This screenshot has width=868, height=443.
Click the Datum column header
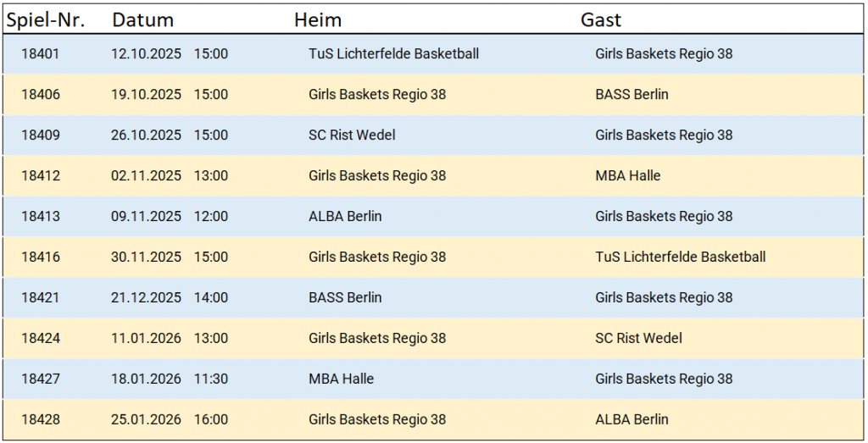[142, 19]
